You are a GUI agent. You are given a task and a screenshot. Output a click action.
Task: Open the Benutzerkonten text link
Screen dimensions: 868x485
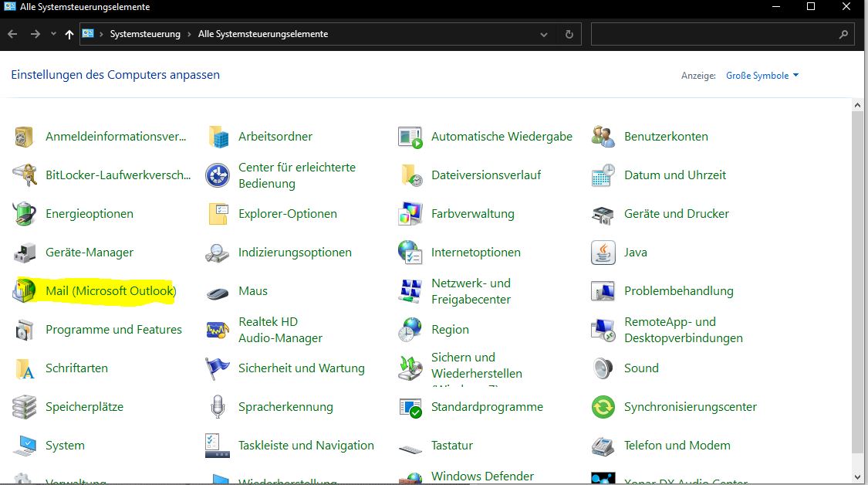coord(666,137)
